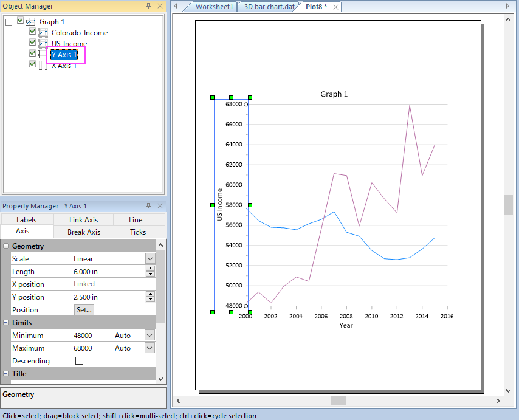The width and height of the screenshot is (519, 420).
Task: Close the Property Manager panel
Action: click(160, 206)
